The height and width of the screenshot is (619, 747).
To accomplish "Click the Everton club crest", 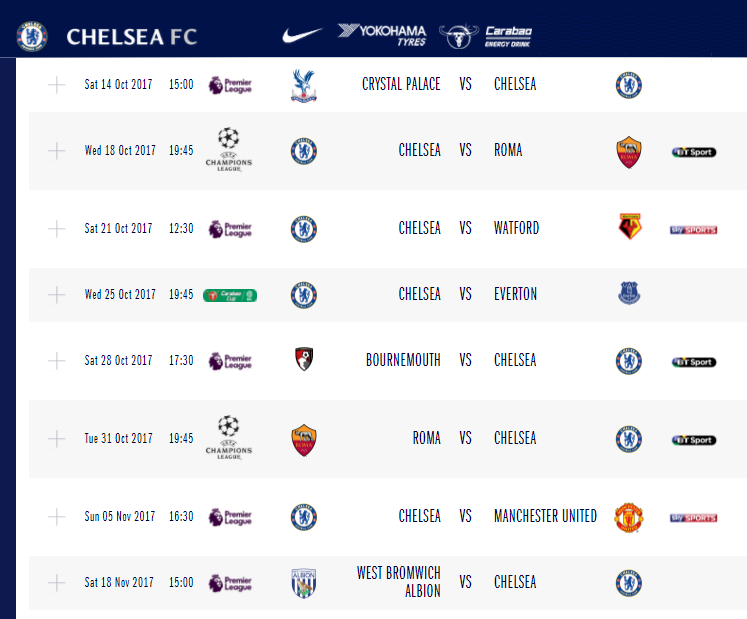I will (x=629, y=294).
